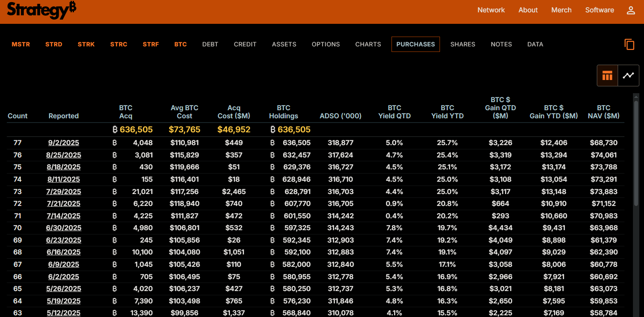Open the 7/29/2025 purchase report link
Image resolution: width=644 pixels, height=317 pixels.
[x=63, y=192]
